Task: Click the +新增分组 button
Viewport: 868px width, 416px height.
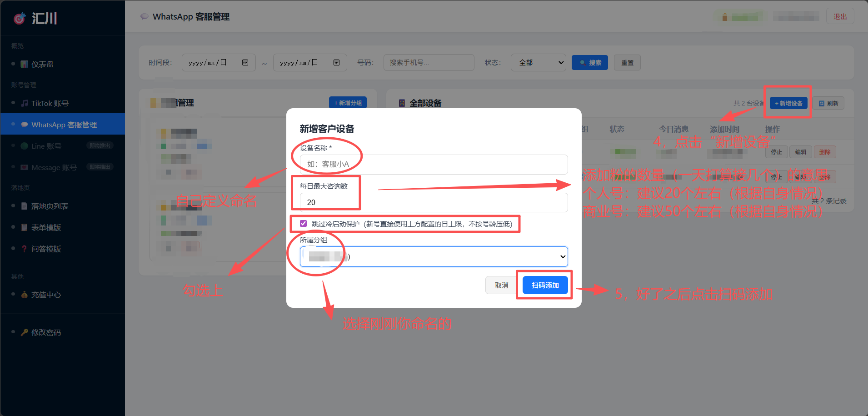Action: 348,103
